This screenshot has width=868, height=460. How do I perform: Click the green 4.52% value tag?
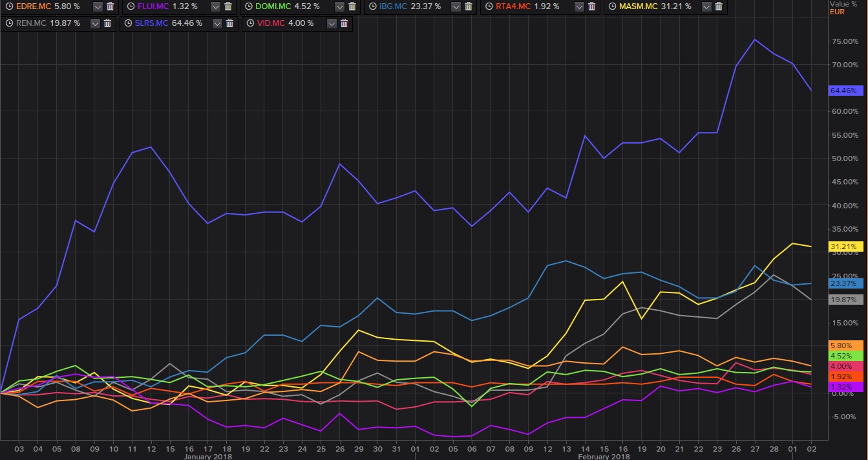point(845,355)
